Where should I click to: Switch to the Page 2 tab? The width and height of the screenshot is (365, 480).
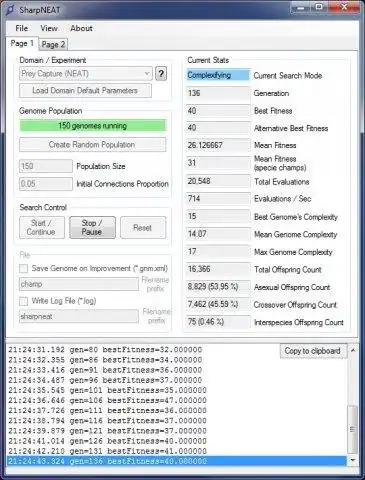(x=53, y=44)
